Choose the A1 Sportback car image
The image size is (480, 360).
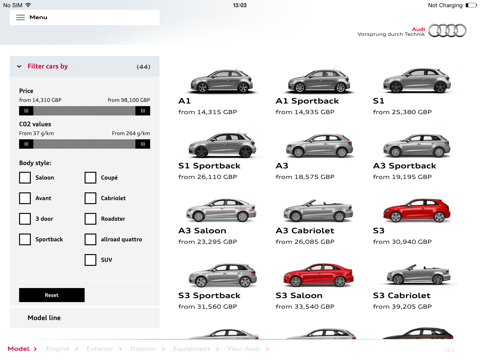coord(319,81)
